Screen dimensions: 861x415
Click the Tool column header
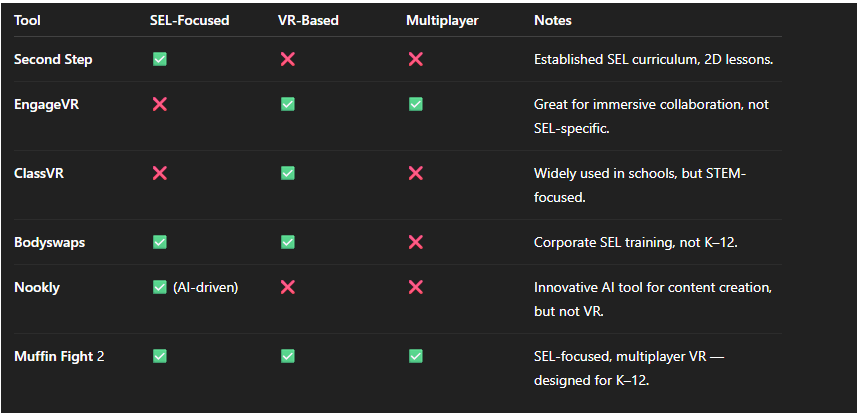pos(28,20)
